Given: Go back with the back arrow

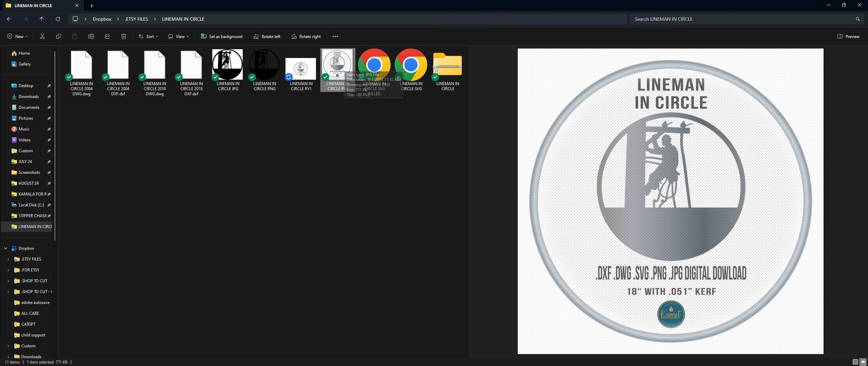Looking at the screenshot, I should click(x=9, y=19).
